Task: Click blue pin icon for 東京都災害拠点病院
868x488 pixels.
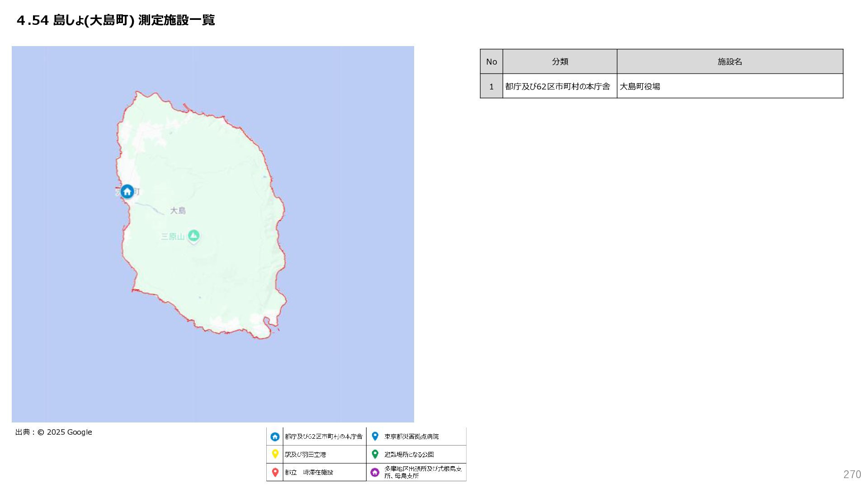Action: tap(375, 436)
